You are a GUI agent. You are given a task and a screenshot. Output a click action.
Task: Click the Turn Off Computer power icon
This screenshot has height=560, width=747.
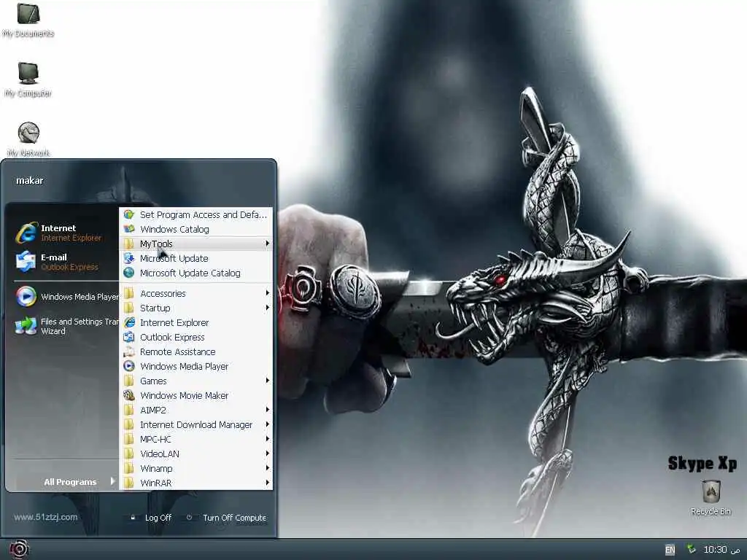pos(189,517)
